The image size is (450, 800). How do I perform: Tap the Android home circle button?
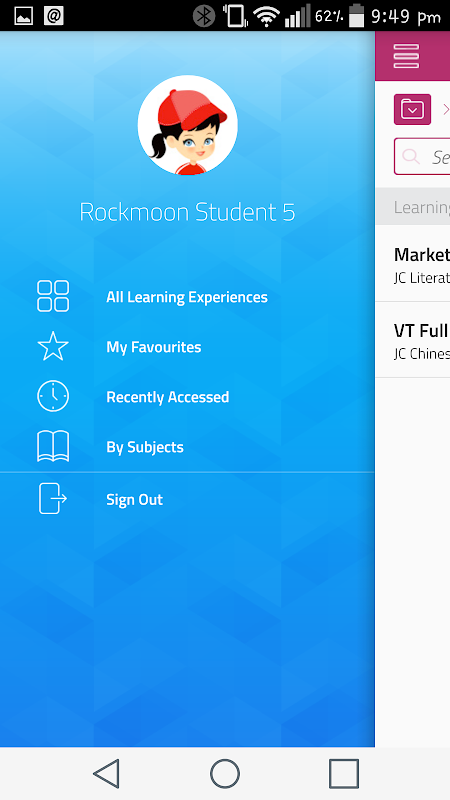[225, 773]
